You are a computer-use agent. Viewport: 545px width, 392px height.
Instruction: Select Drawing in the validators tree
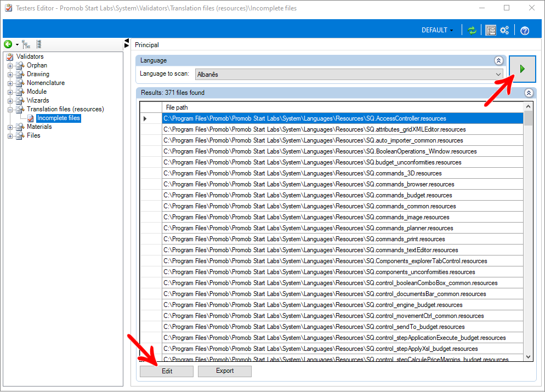point(38,74)
